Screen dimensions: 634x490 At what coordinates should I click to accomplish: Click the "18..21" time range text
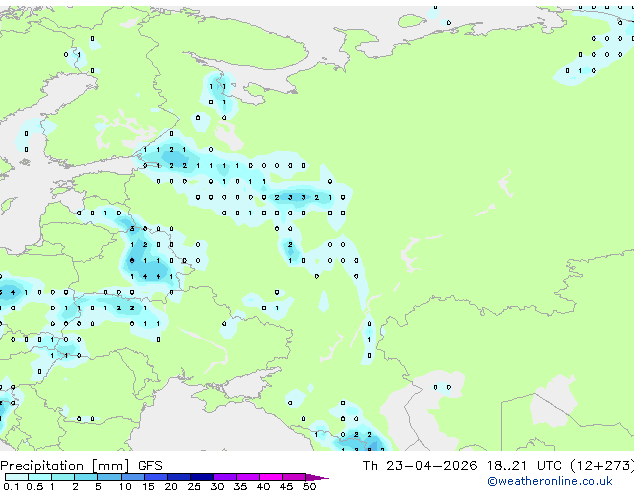507,466
